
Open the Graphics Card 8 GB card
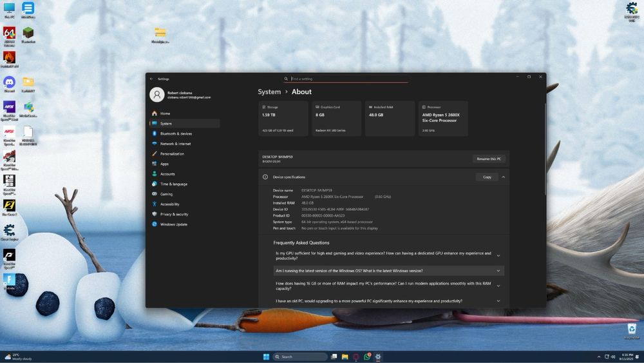click(337, 119)
